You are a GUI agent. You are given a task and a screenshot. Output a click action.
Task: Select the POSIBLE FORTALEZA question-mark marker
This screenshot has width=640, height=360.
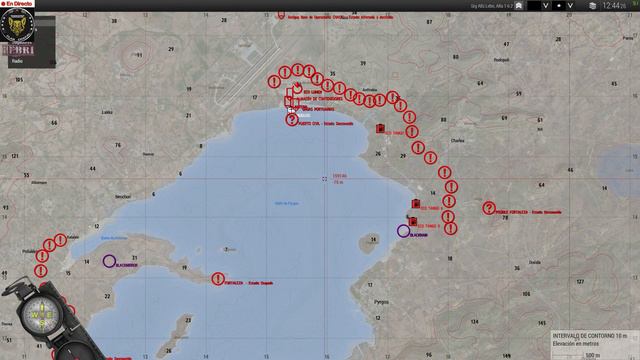click(x=489, y=208)
